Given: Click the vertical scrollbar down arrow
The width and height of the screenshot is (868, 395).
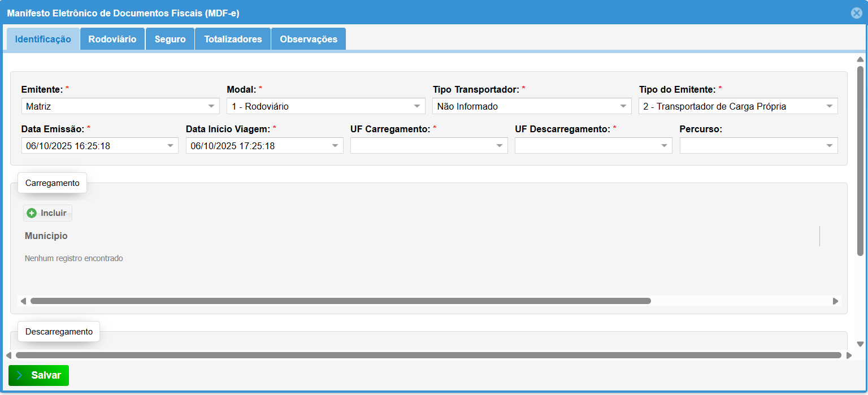Looking at the screenshot, I should click(x=860, y=344).
